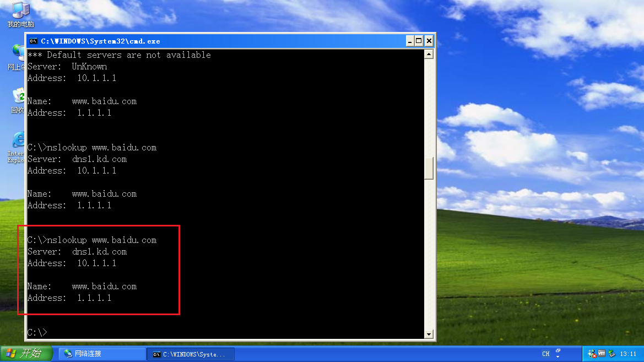Click the 'Server: UnKnown' line

pyautogui.click(x=67, y=67)
